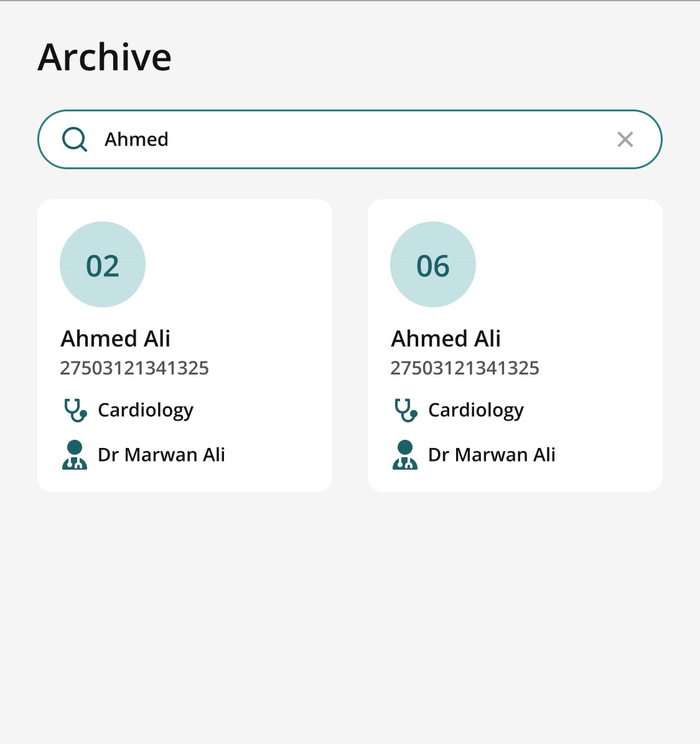The height and width of the screenshot is (744, 700).
Task: Open the first Ahmed Ali archive card
Action: tap(185, 345)
